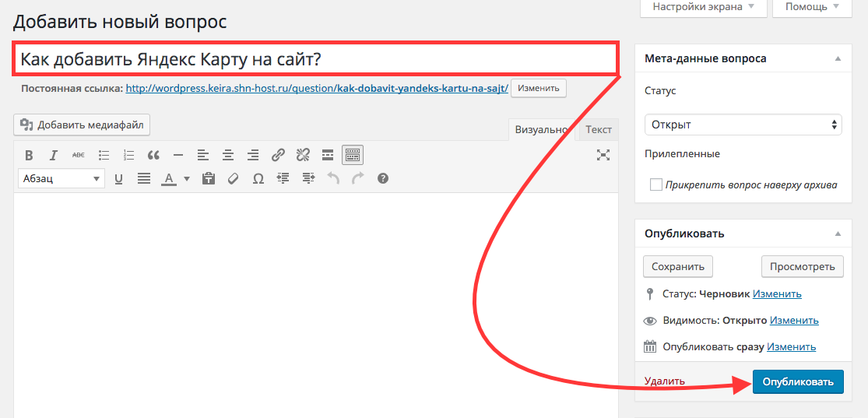The width and height of the screenshot is (868, 418).
Task: Enable distraction-free fullscreen writing mode
Action: point(603,155)
